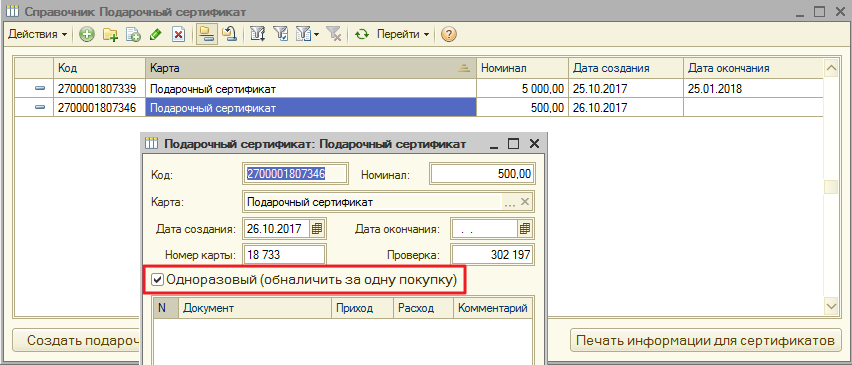Close the Подарочный сертификат dialog
The image size is (852, 365).
tap(534, 144)
